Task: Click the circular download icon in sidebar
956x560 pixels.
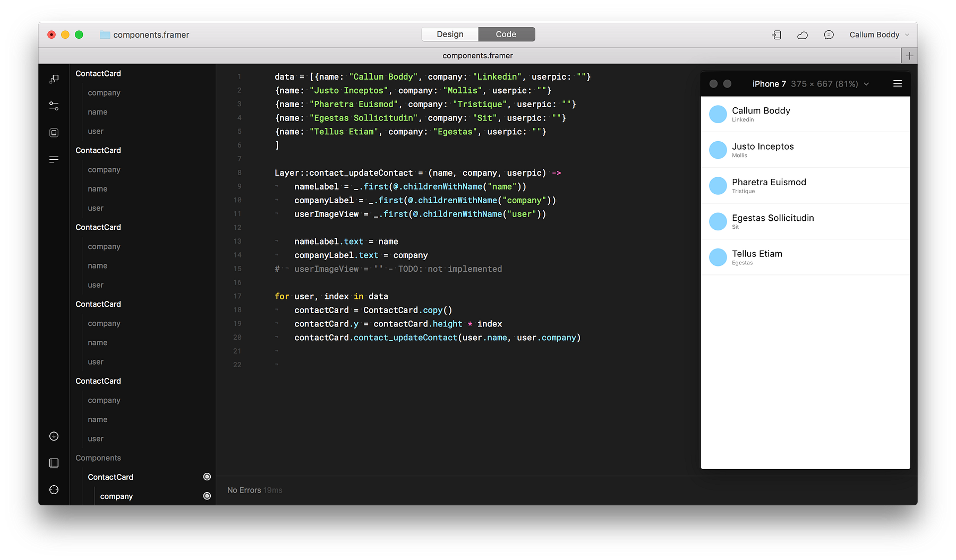Action: click(x=54, y=436)
